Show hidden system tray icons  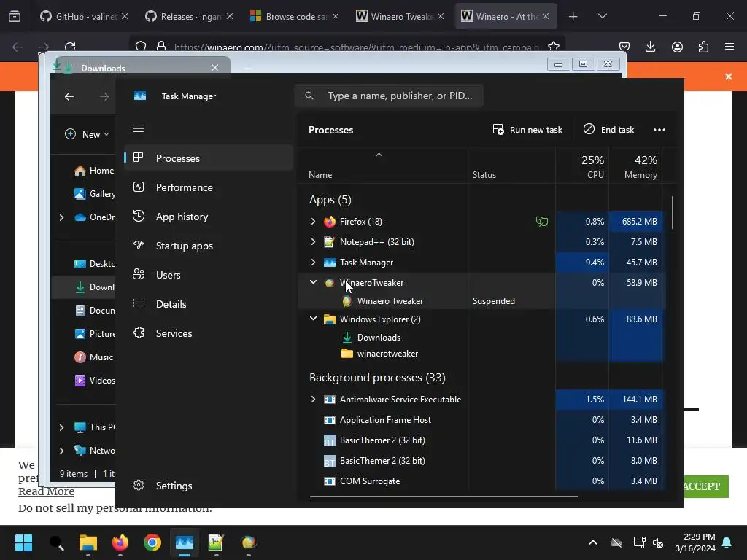pos(593,542)
